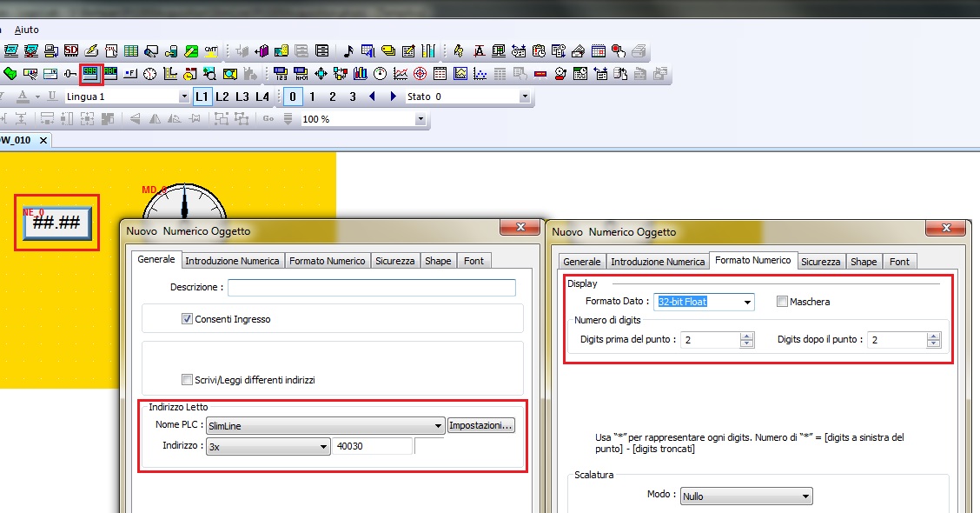Close the W_010 window tab

point(43,140)
